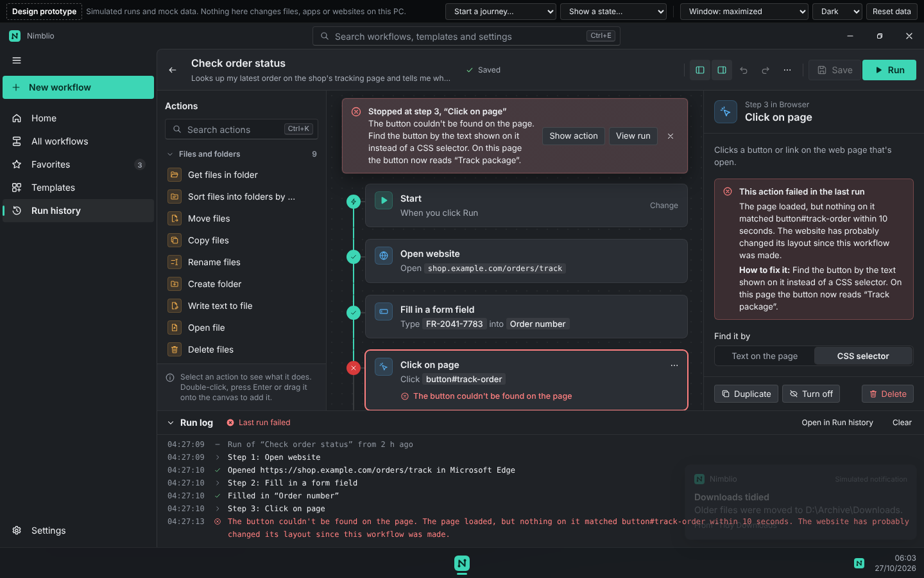Click the Start trigger marker on the timeline
924x578 pixels.
(354, 202)
